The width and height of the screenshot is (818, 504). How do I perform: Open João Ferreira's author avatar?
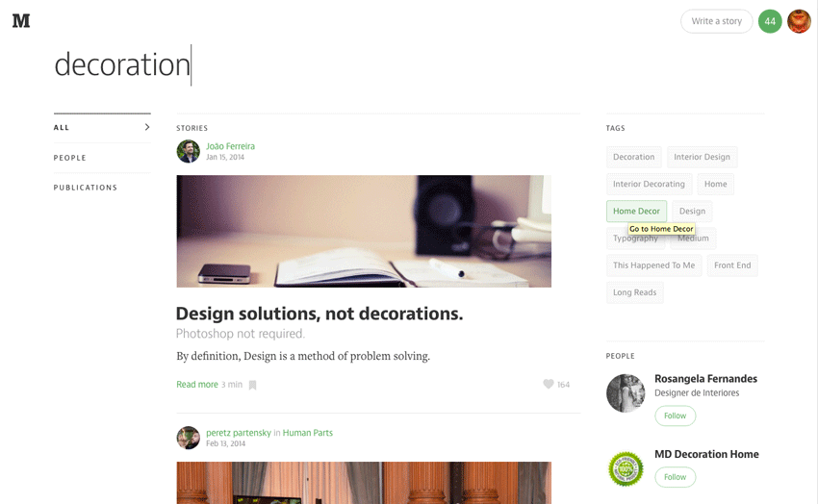point(188,151)
